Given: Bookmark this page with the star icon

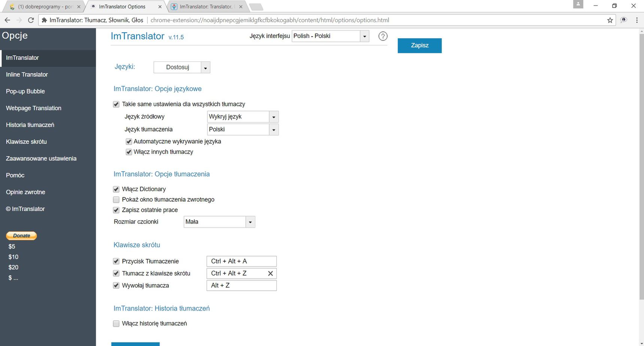Looking at the screenshot, I should pyautogui.click(x=610, y=20).
